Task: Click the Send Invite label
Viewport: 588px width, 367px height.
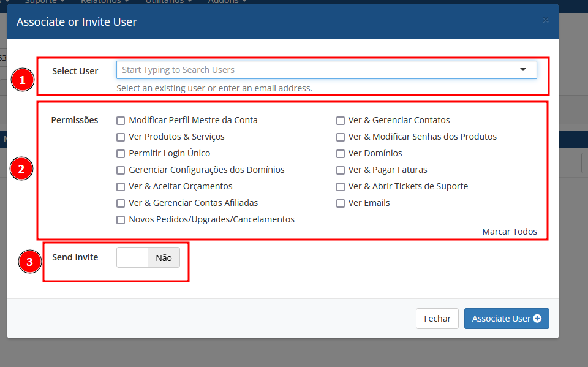Action: coord(75,257)
